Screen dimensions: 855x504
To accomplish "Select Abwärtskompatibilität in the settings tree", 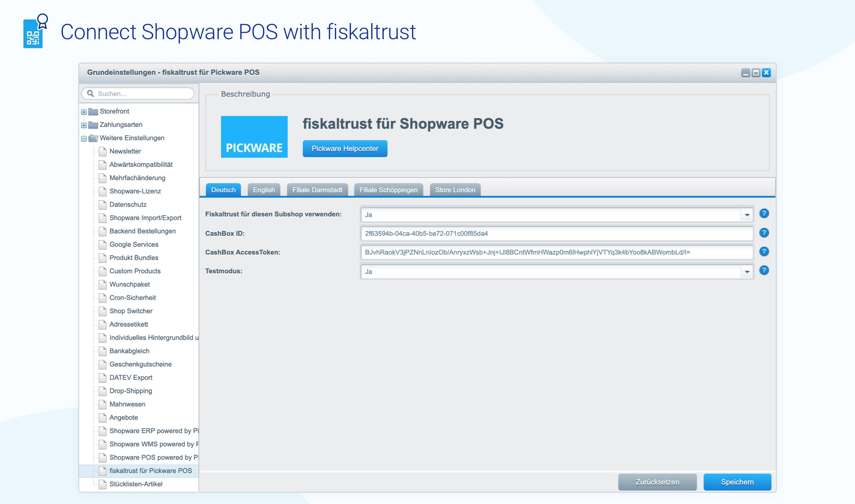I will [x=141, y=164].
